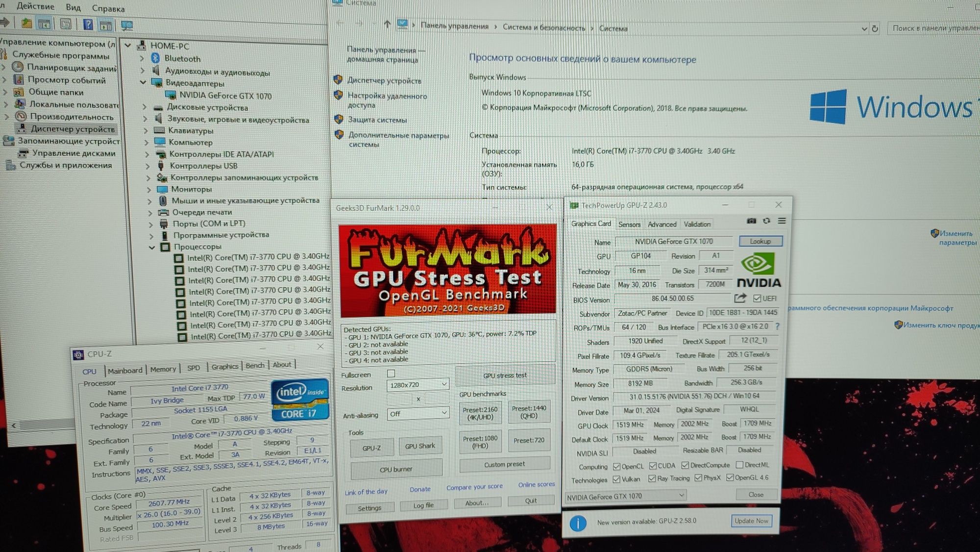Toggle the Vulkan checkbox
The height and width of the screenshot is (552, 980).
[616, 479]
